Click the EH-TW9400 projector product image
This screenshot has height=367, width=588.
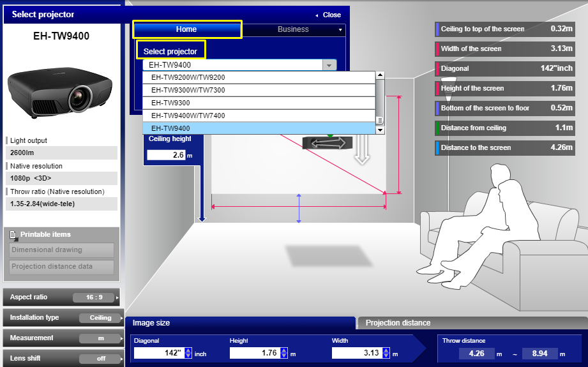[60, 92]
